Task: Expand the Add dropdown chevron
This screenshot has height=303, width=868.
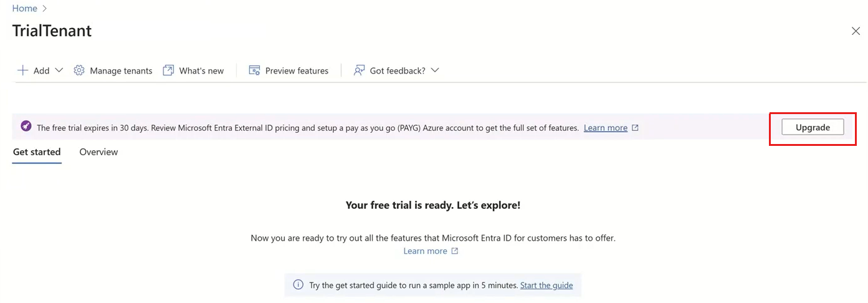Action: pos(59,70)
